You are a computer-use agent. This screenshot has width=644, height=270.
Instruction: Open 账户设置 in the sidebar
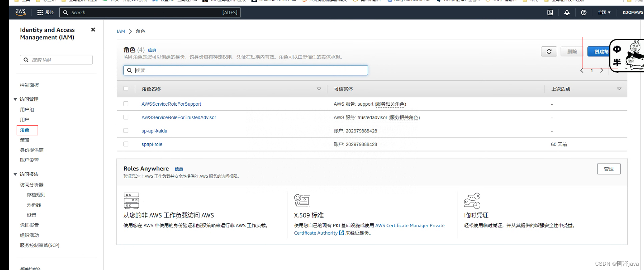click(x=29, y=160)
